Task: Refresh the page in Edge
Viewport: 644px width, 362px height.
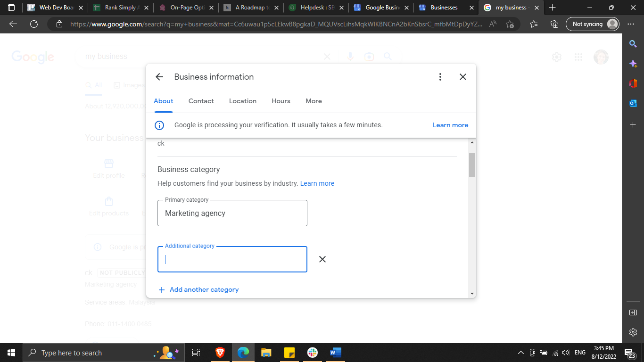Action: point(34,24)
